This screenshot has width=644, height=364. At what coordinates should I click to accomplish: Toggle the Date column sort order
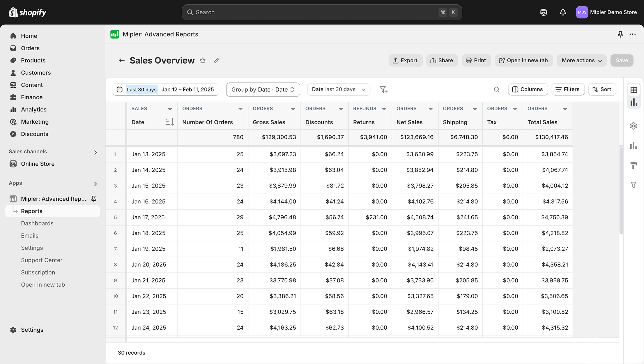click(170, 122)
